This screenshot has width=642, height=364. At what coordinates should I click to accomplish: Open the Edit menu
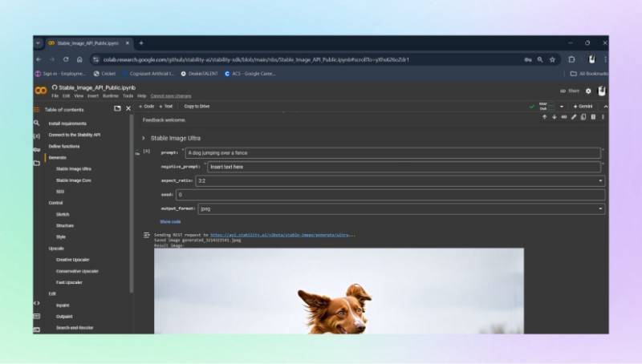[x=66, y=96]
